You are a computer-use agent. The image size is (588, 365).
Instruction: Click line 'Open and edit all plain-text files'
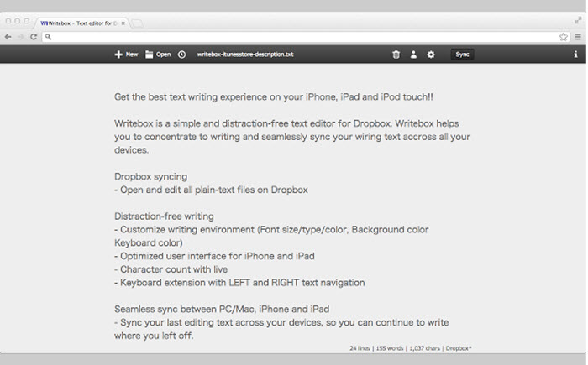pyautogui.click(x=211, y=190)
